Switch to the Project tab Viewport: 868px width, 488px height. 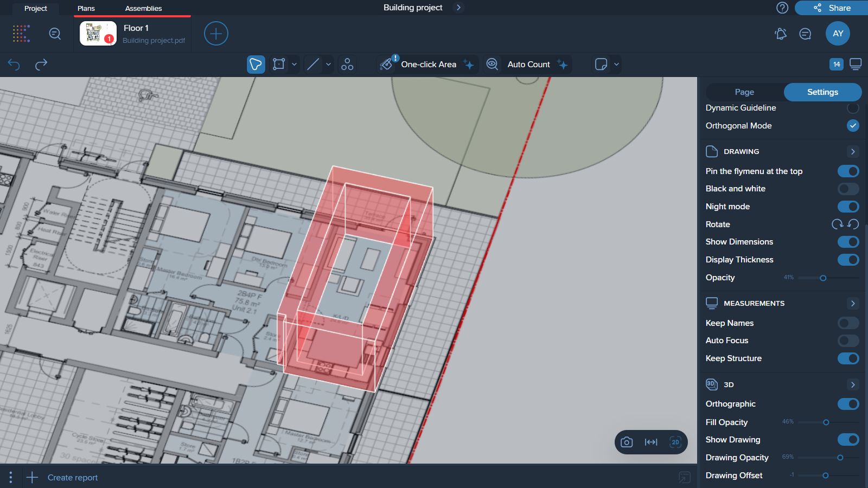point(36,8)
